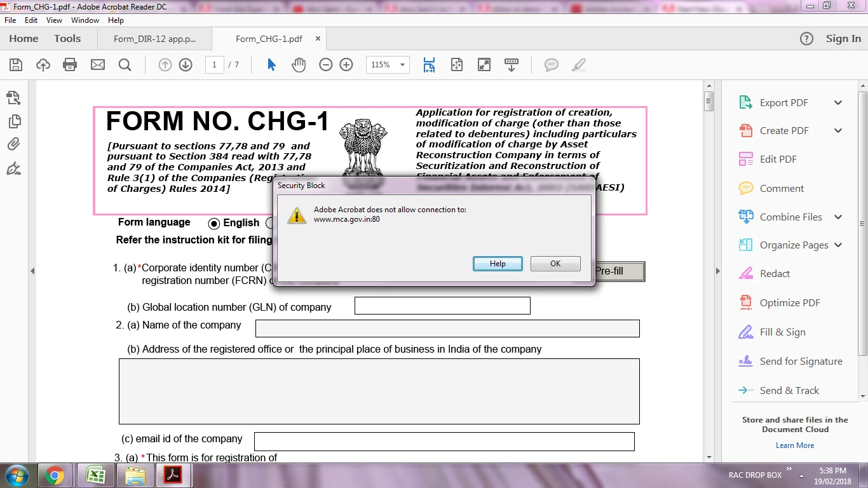The height and width of the screenshot is (488, 868).
Task: Click the tools pane scrollbar
Action: tap(863, 224)
